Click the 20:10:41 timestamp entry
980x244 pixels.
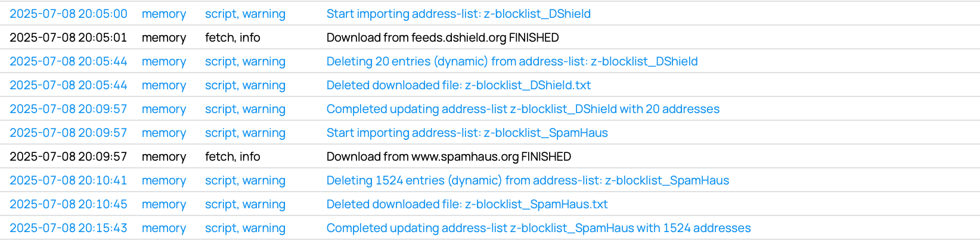(69, 180)
